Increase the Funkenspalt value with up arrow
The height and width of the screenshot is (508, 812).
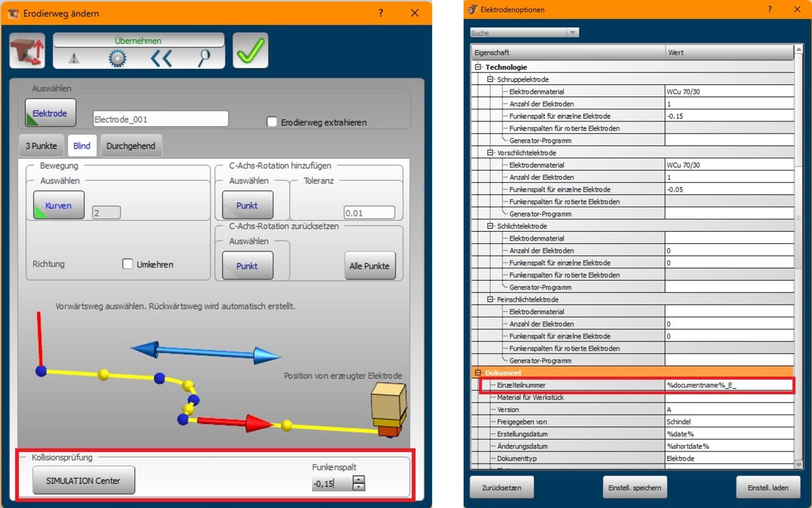pyautogui.click(x=359, y=479)
